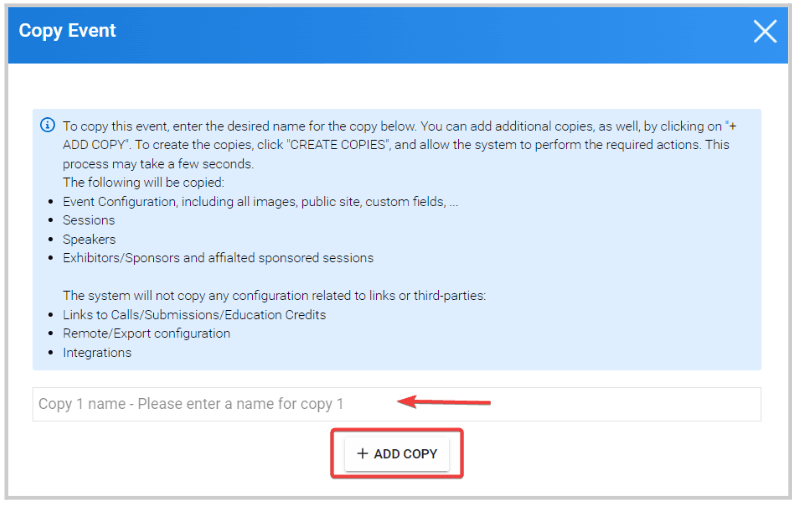Viewport: 794px width, 506px height.
Task: Click the bullet dot before Integrations
Action: (50, 353)
